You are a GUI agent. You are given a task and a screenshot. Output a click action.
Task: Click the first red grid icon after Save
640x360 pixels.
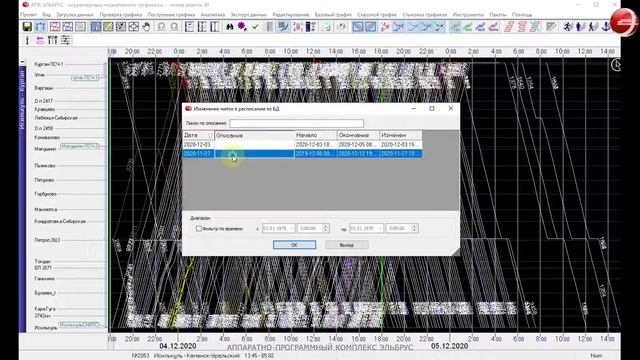coord(55,27)
